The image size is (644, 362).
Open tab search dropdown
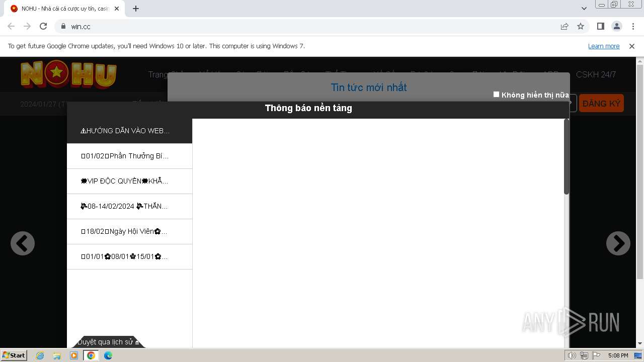coord(584,9)
